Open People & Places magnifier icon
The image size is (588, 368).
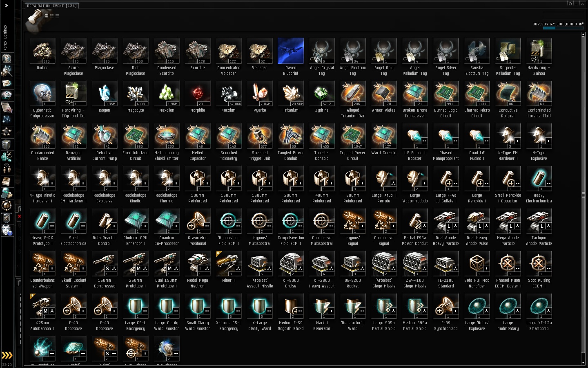[7, 71]
